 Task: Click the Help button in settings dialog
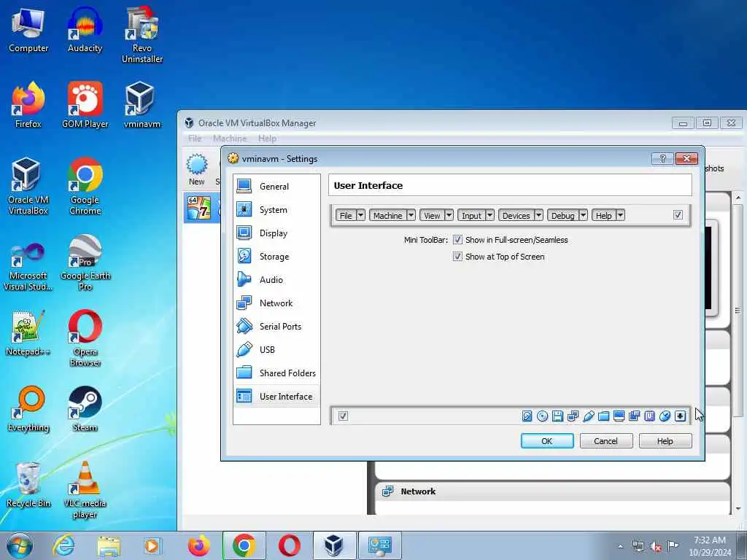click(665, 441)
